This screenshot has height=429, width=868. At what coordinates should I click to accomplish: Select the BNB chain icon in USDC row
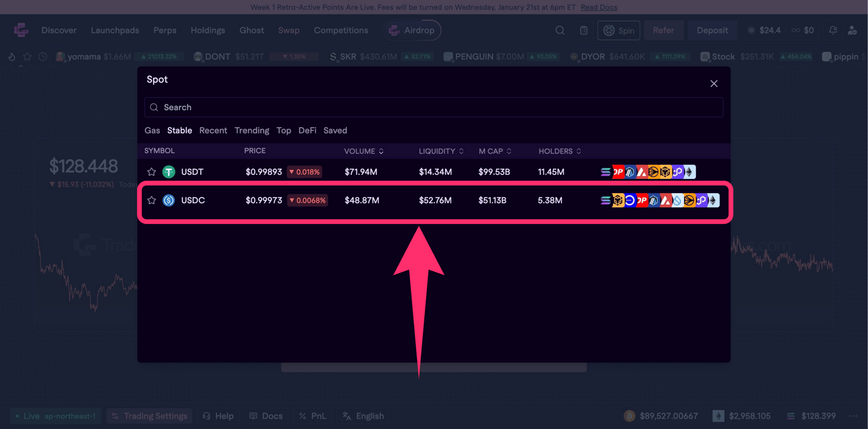[x=618, y=200]
